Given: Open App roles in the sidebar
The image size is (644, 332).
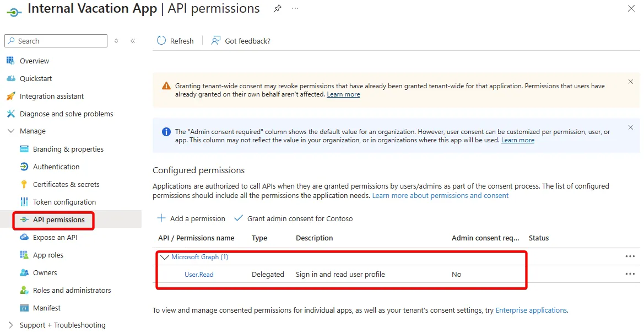Looking at the screenshot, I should tap(48, 255).
